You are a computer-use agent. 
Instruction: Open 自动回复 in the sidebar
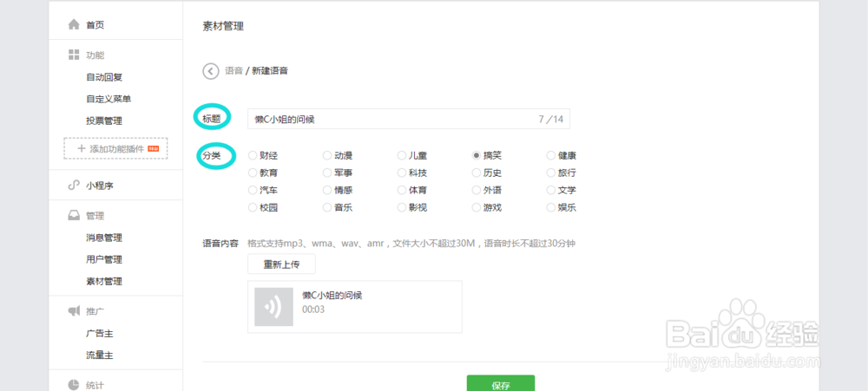(104, 77)
